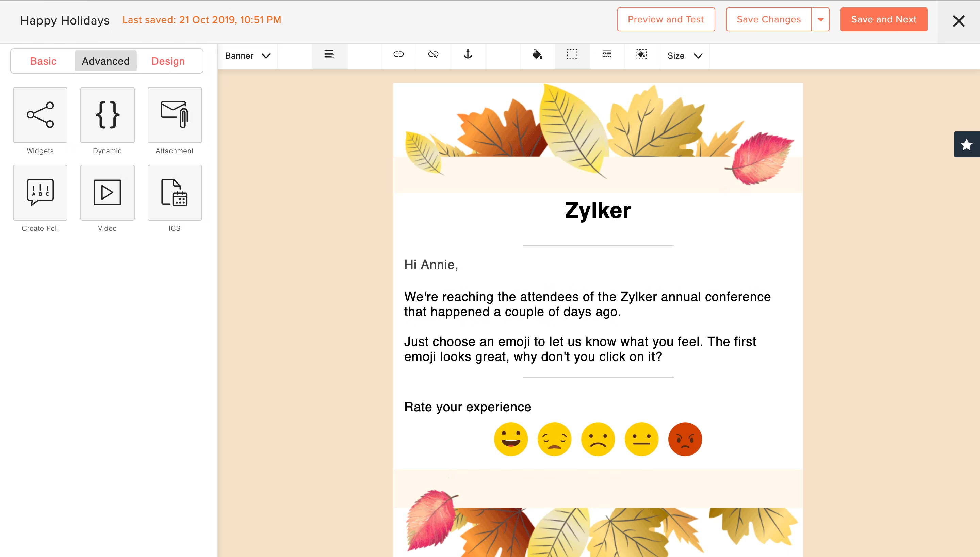This screenshot has width=980, height=557.
Task: Expand Save Changes dropdown arrow
Action: [x=820, y=19]
